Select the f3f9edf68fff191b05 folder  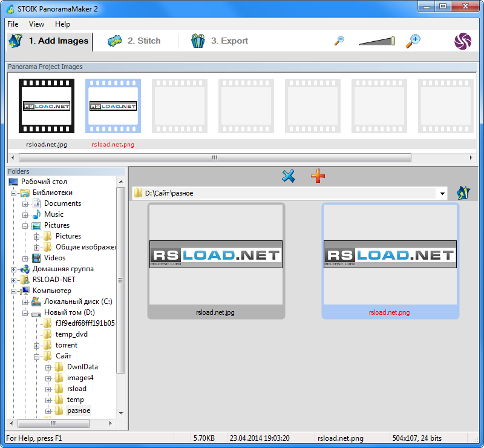85,323
